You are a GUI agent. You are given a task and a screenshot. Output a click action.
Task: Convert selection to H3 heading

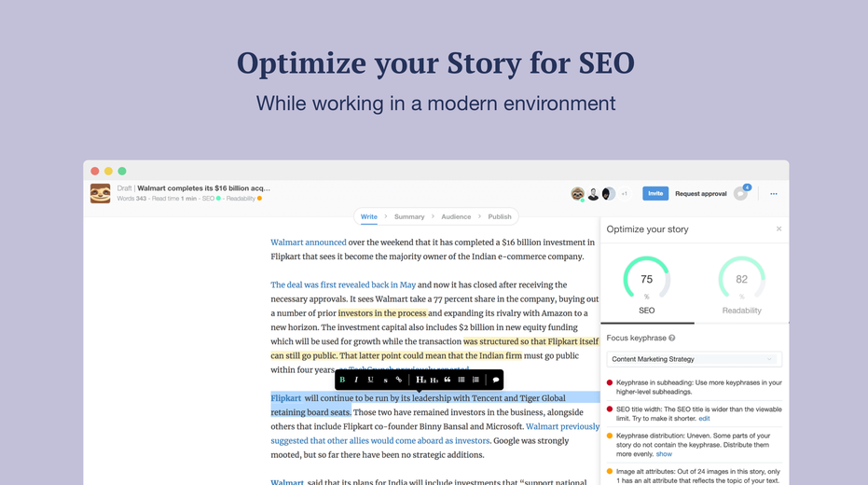tap(434, 380)
